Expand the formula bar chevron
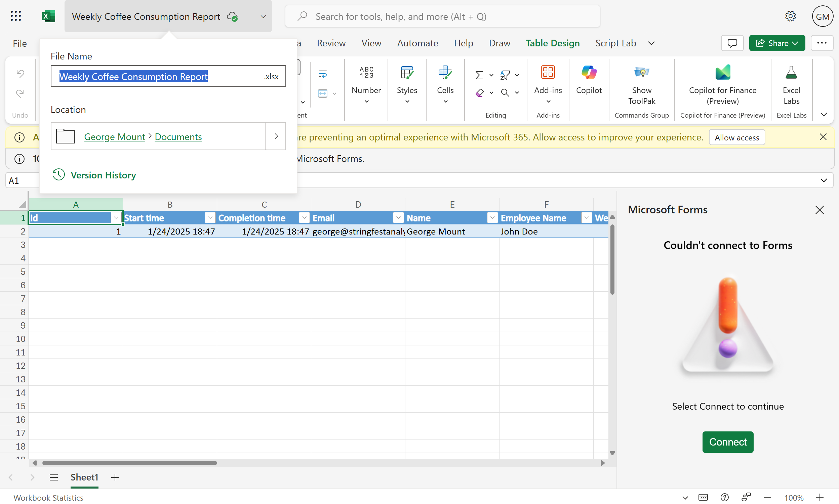The image size is (839, 504). point(824,180)
